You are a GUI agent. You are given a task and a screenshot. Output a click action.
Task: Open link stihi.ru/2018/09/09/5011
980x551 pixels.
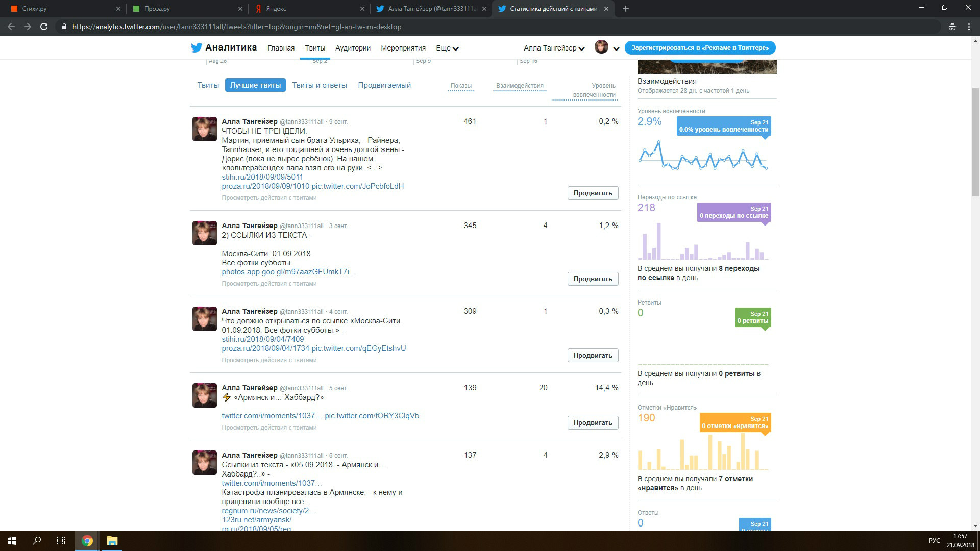262,177
